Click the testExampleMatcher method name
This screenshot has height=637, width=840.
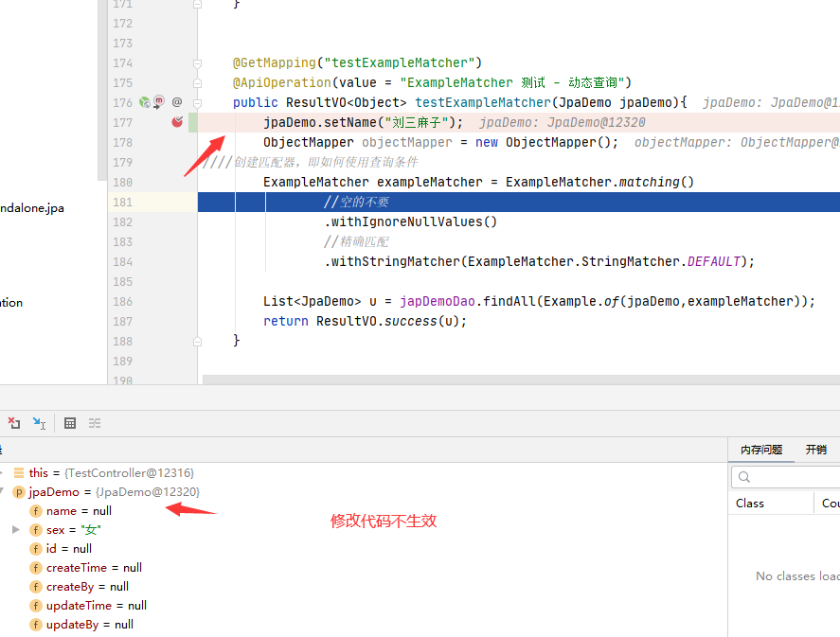483,102
